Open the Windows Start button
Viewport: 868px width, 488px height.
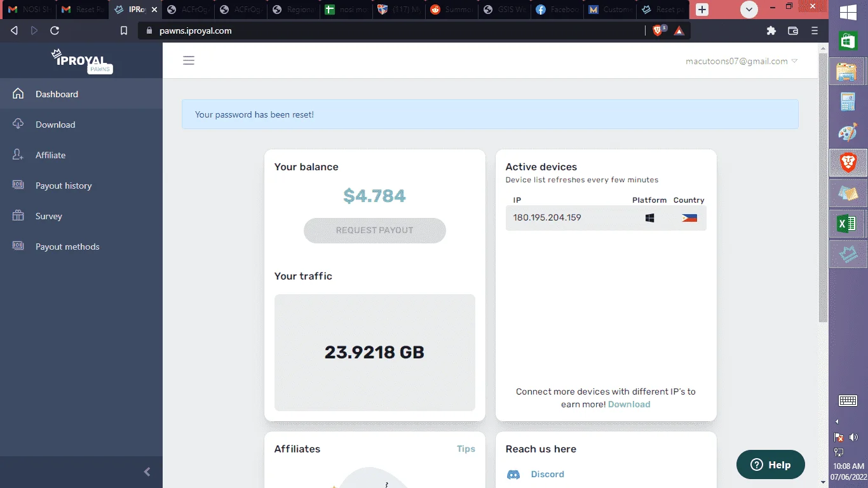click(848, 13)
